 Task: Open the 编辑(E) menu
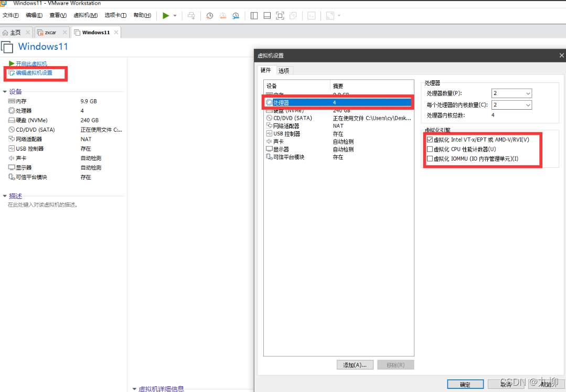[34, 15]
